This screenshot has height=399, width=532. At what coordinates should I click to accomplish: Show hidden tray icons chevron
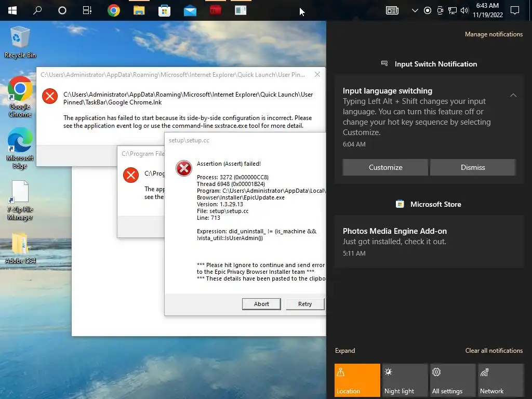415,10
